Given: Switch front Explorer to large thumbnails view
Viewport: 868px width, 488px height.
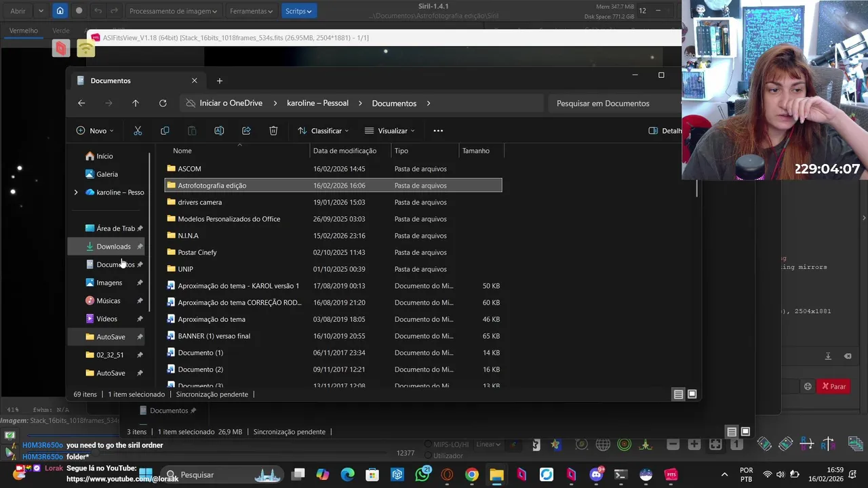Looking at the screenshot, I should coord(692,394).
